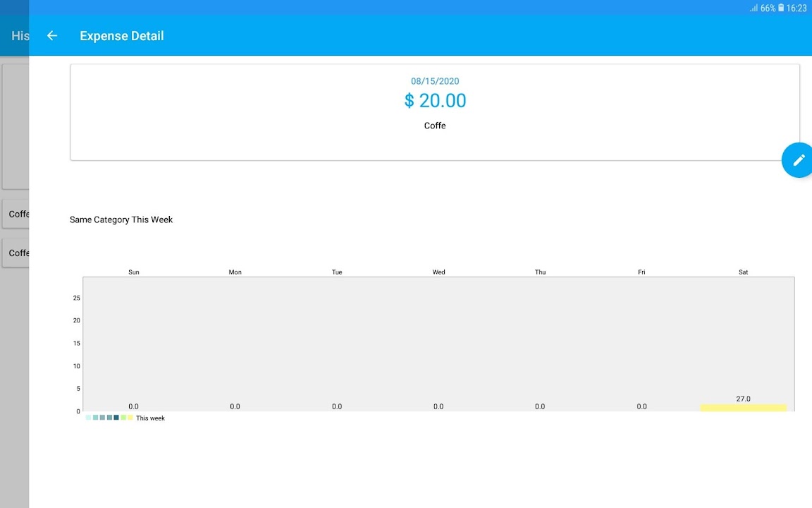Tap the back arrow in header

pos(52,36)
